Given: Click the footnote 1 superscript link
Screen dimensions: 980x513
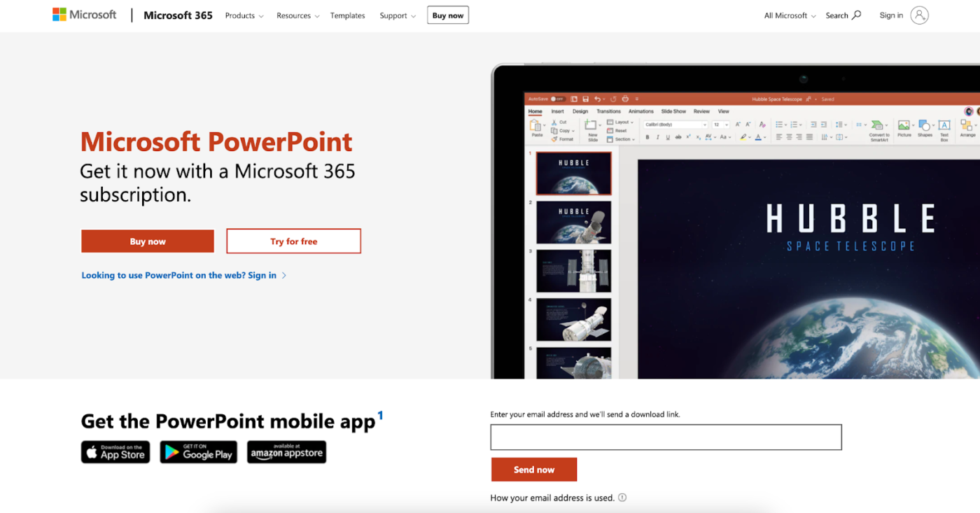Looking at the screenshot, I should point(380,415).
